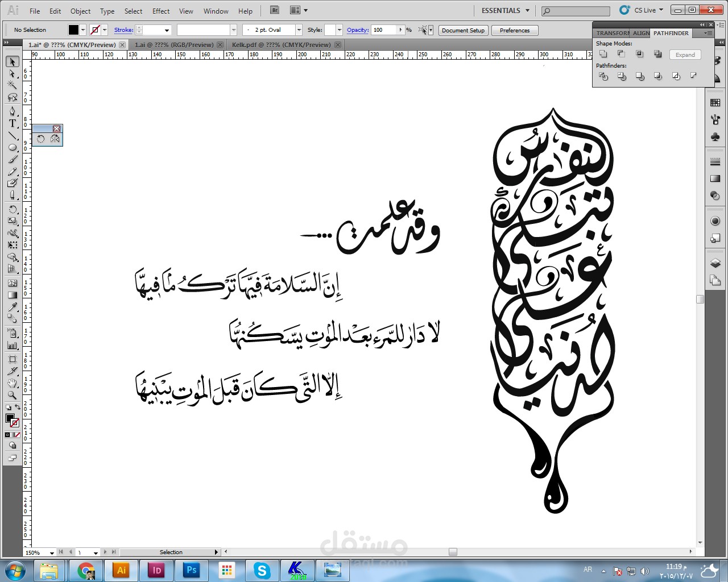Screen dimensions: 728x582
Task: Choose the Ellipse tool
Action: (x=12, y=147)
